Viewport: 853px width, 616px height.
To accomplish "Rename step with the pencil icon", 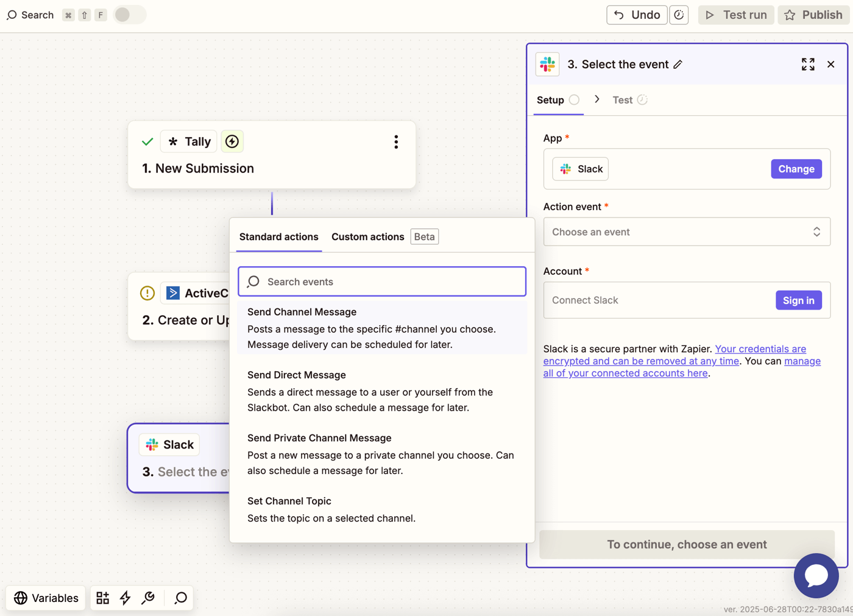I will 678,65.
